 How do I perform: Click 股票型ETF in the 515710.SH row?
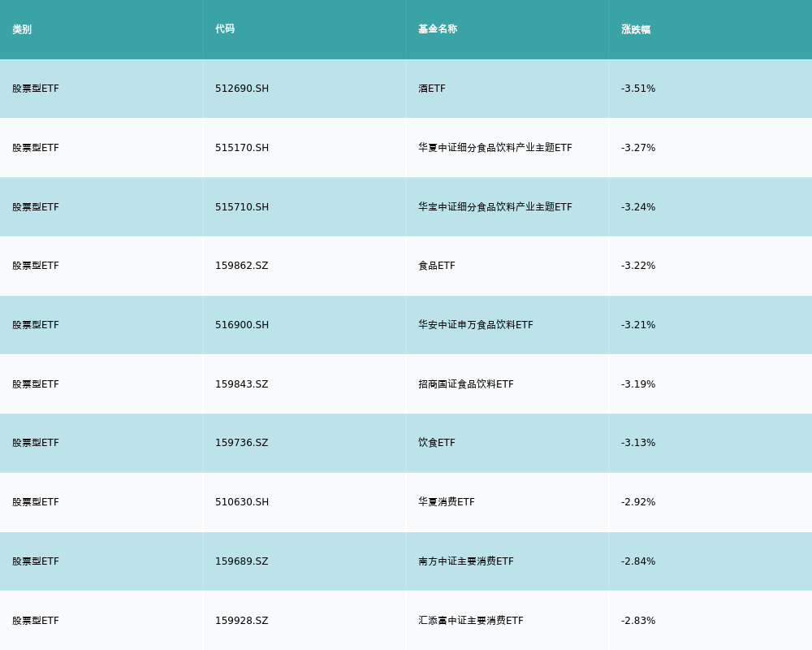tap(36, 207)
